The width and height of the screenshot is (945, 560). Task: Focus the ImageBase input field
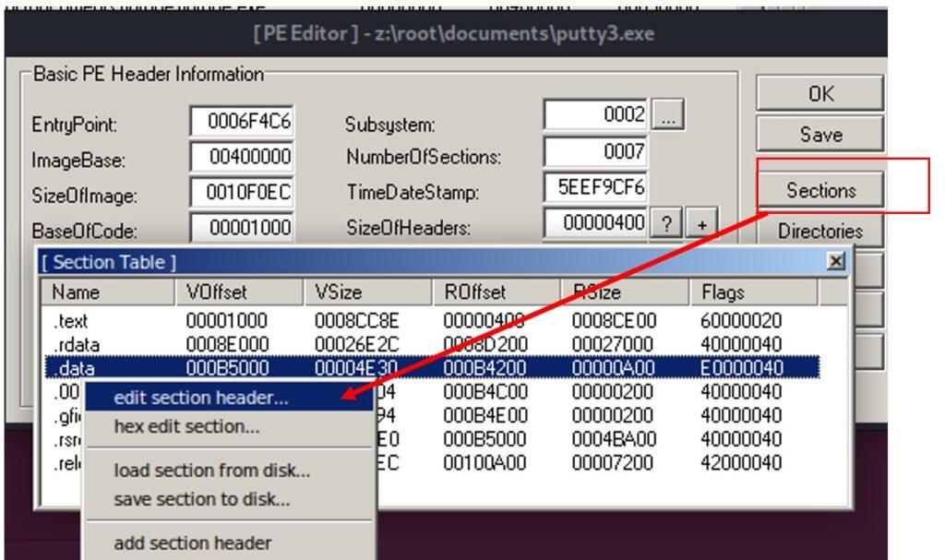coord(242,158)
